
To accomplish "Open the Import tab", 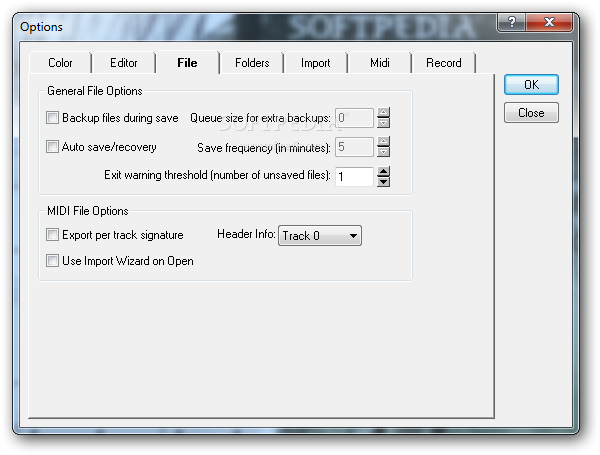I will [x=315, y=63].
